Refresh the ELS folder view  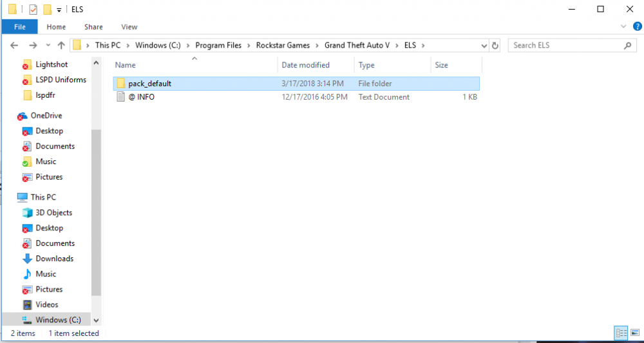click(495, 46)
